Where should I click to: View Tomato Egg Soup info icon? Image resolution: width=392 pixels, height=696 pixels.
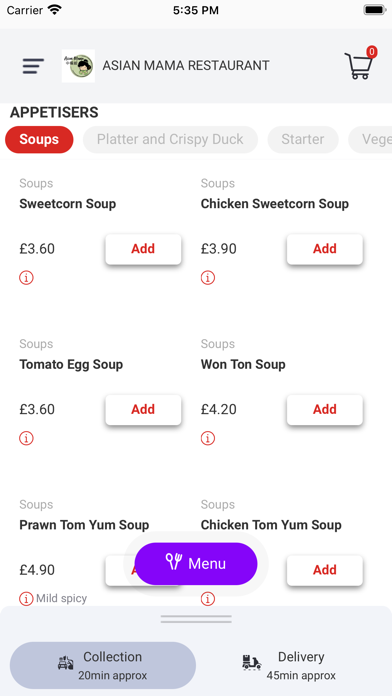(x=26, y=439)
